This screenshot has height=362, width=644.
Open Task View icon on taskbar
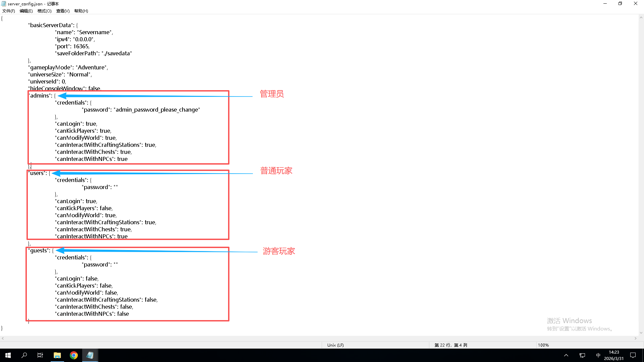click(x=40, y=355)
